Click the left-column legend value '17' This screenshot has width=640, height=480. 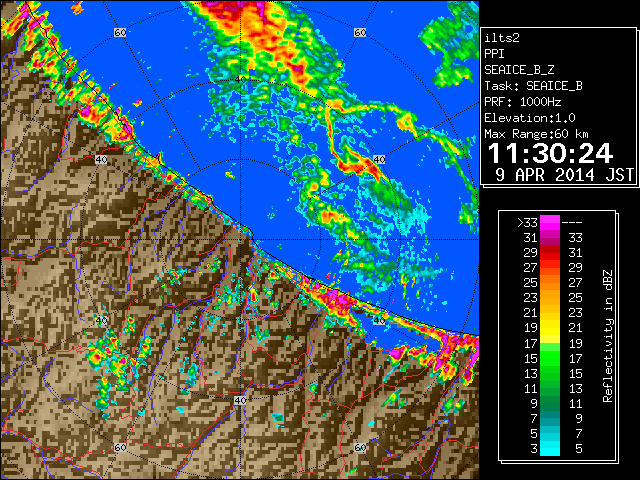pyautogui.click(x=531, y=344)
